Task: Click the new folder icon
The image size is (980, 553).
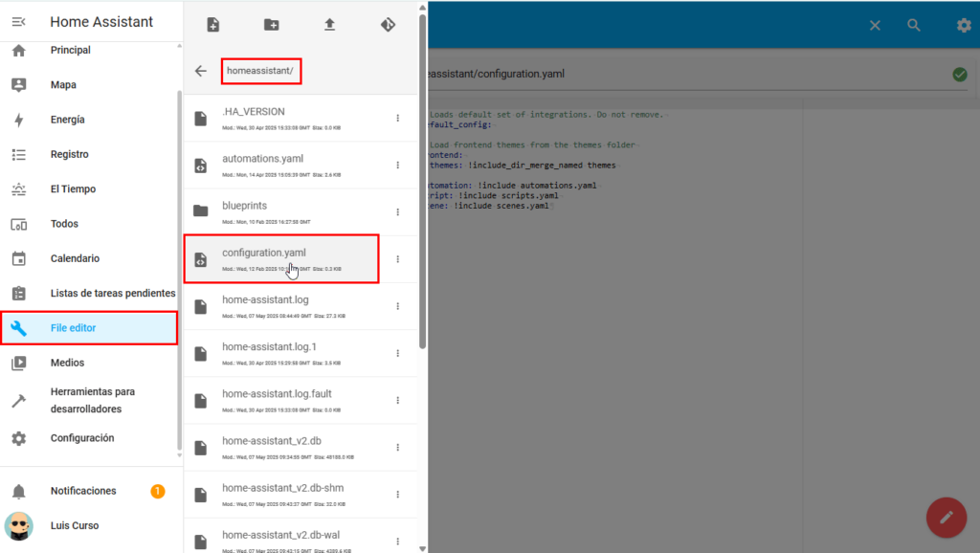Action: (272, 25)
